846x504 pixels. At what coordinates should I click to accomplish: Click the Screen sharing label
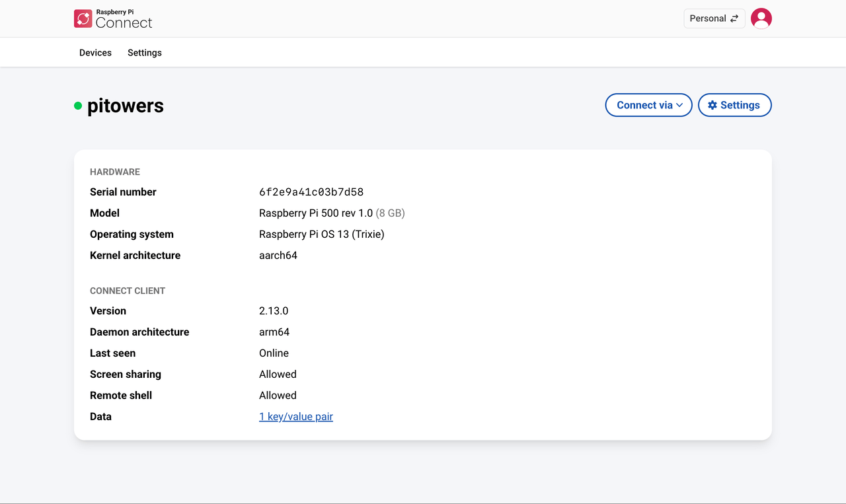(x=126, y=375)
